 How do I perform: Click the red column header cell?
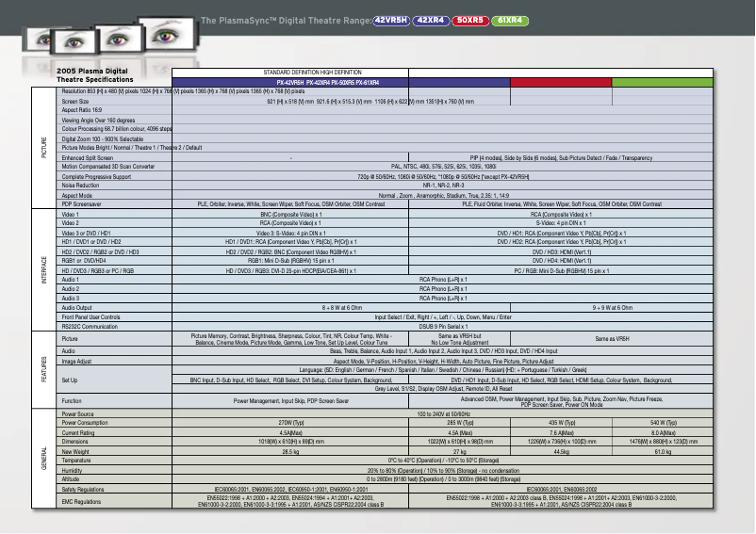tap(561, 82)
